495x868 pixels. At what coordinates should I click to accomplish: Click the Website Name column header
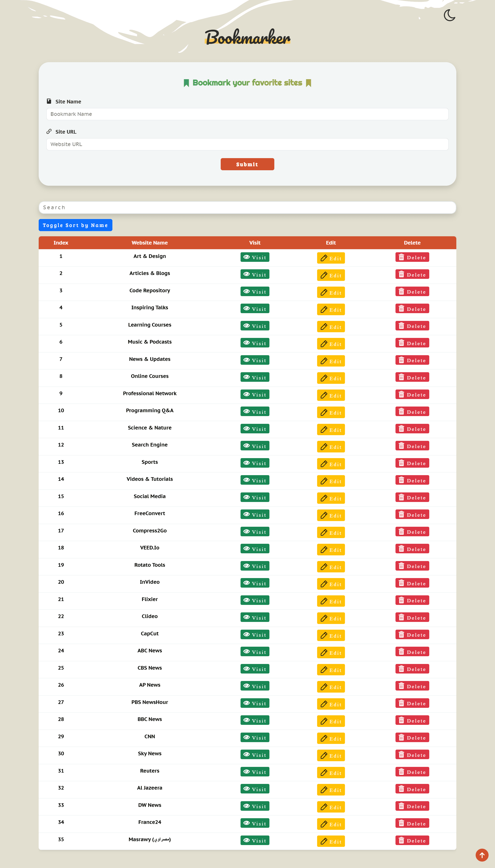tap(150, 242)
